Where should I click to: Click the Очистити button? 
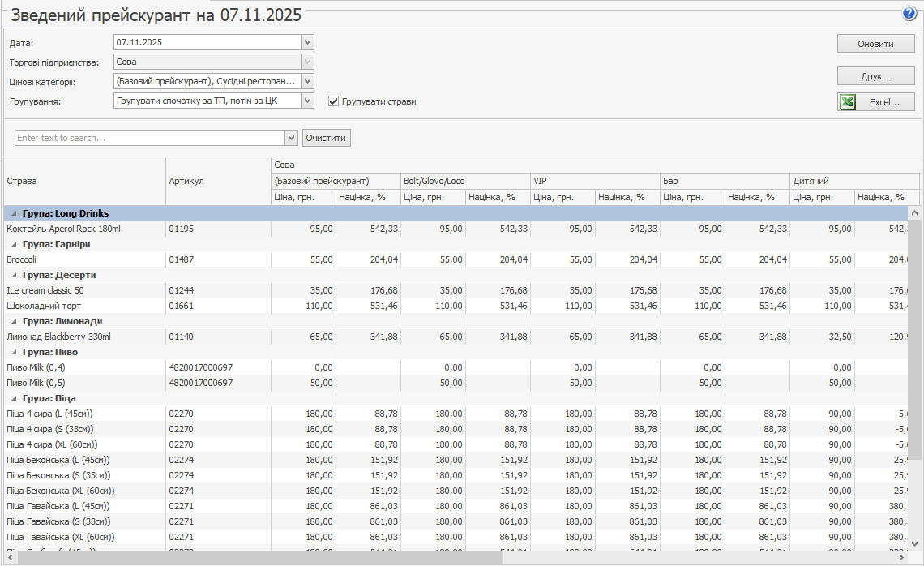point(327,138)
